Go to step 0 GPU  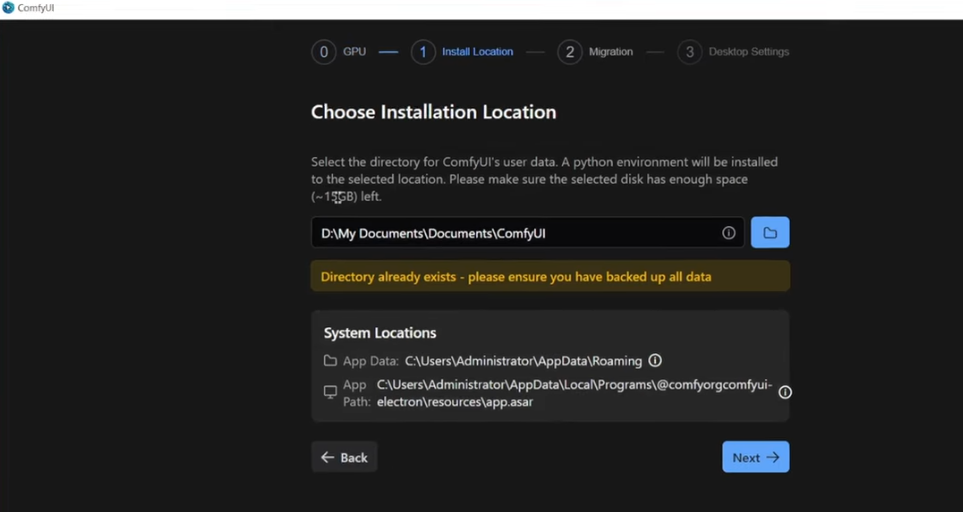[x=338, y=52]
